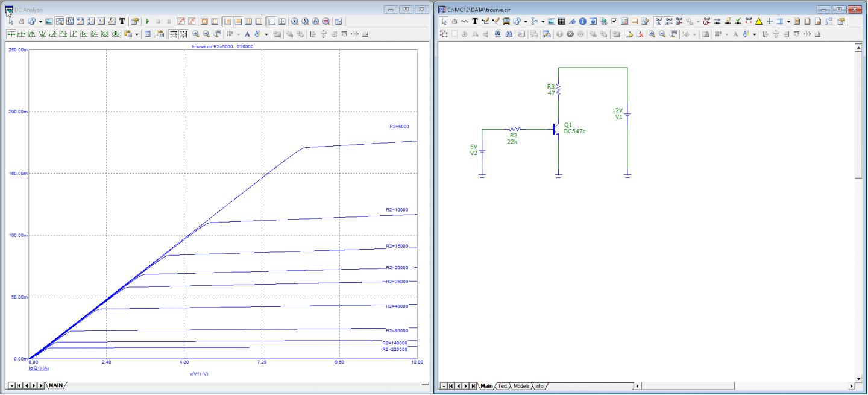Image resolution: width=868 pixels, height=395 pixels.
Task: Click the Info tab at bottom
Action: (x=539, y=386)
